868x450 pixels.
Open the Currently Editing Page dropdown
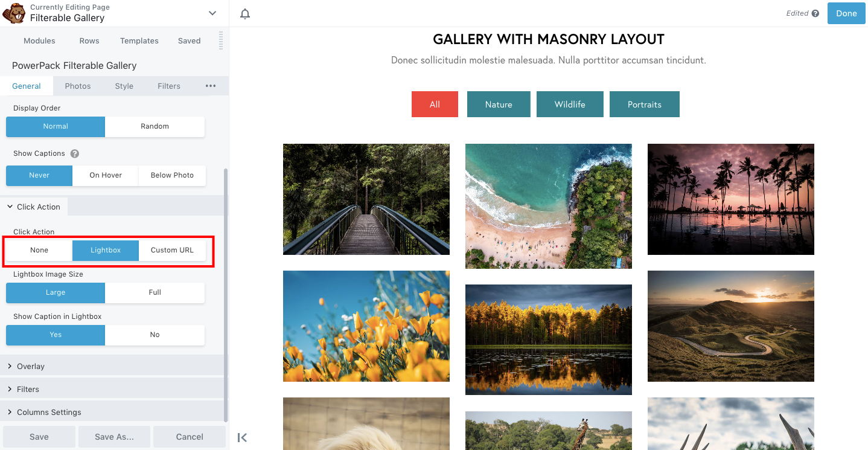click(212, 13)
